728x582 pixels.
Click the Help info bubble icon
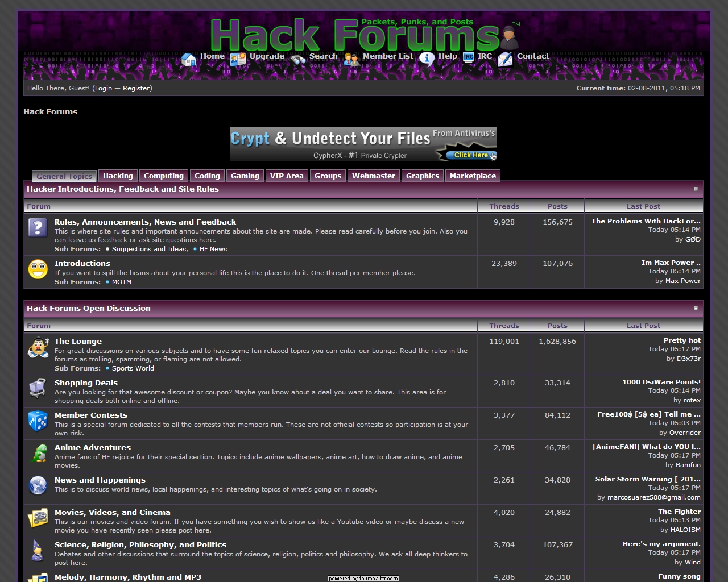[427, 59]
